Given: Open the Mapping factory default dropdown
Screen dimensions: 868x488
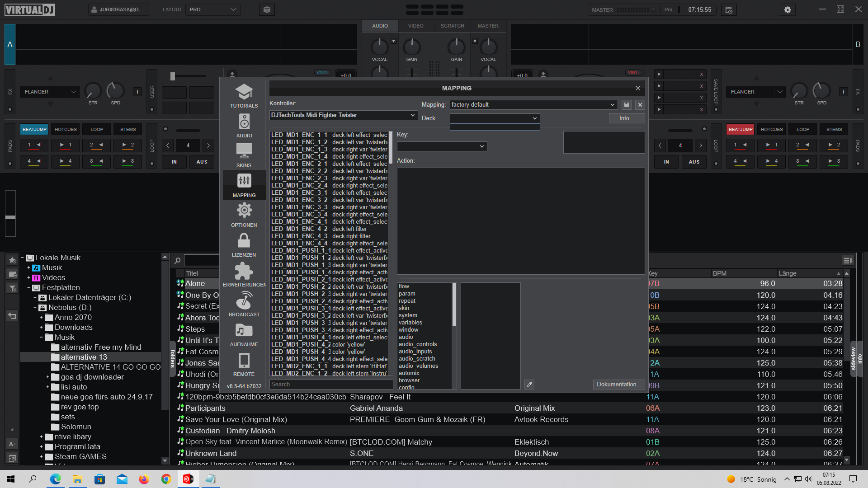Looking at the screenshot, I should [x=533, y=105].
